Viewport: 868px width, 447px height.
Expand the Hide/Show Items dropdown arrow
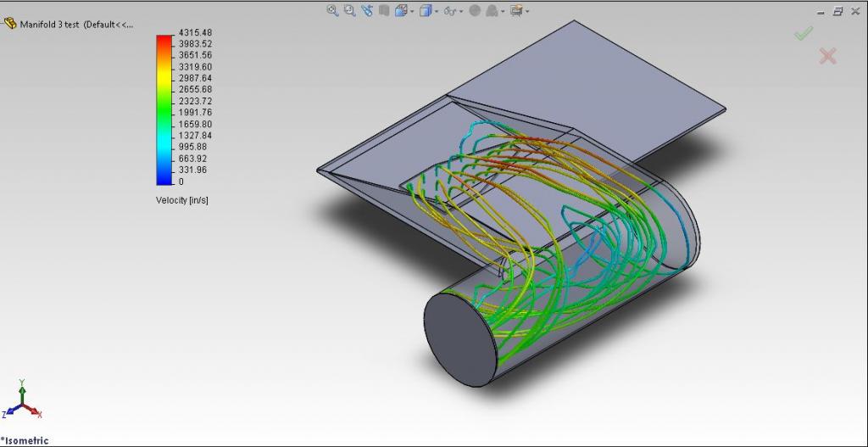pos(461,11)
